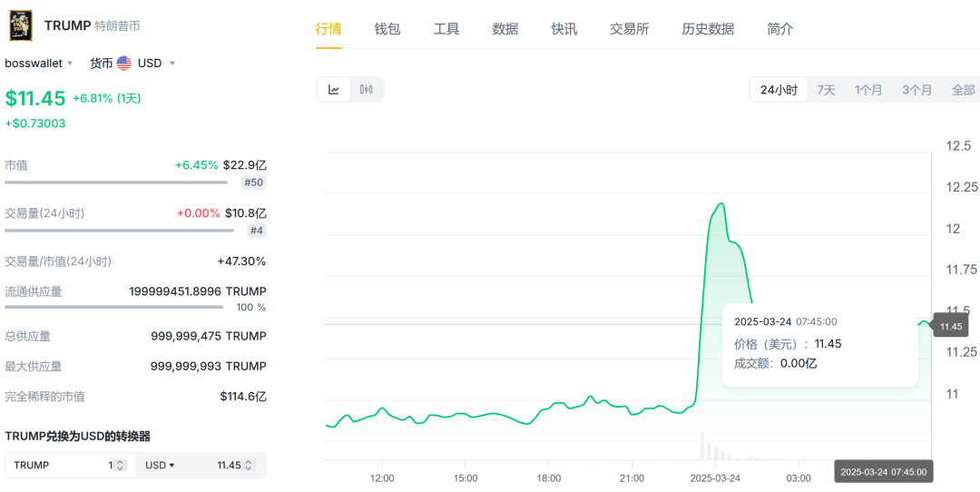Click the $114.6亿 fully diluted value
980x492 pixels.
coord(243,397)
